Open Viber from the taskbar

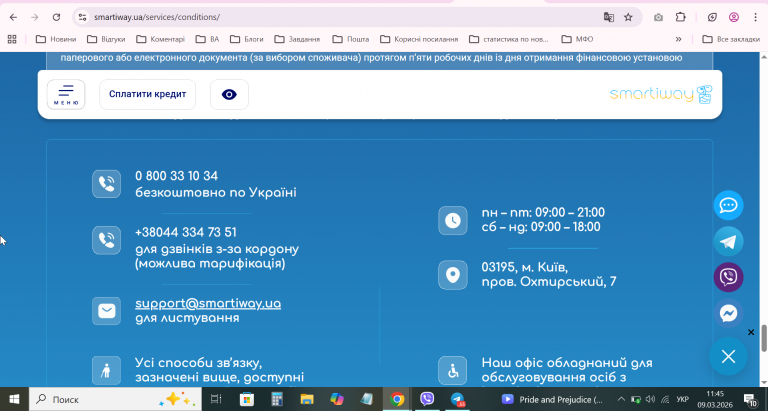[x=427, y=399]
